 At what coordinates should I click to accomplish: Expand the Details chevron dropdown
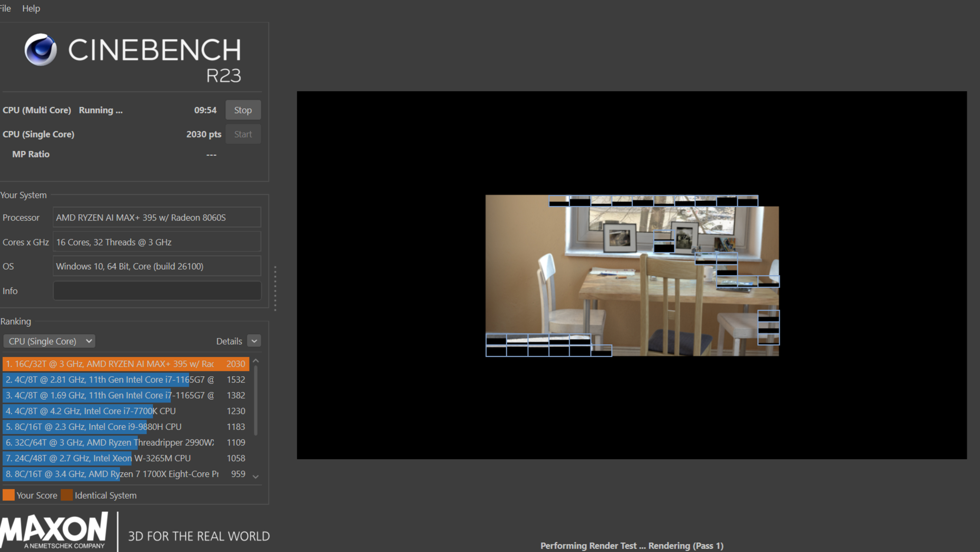coord(254,341)
